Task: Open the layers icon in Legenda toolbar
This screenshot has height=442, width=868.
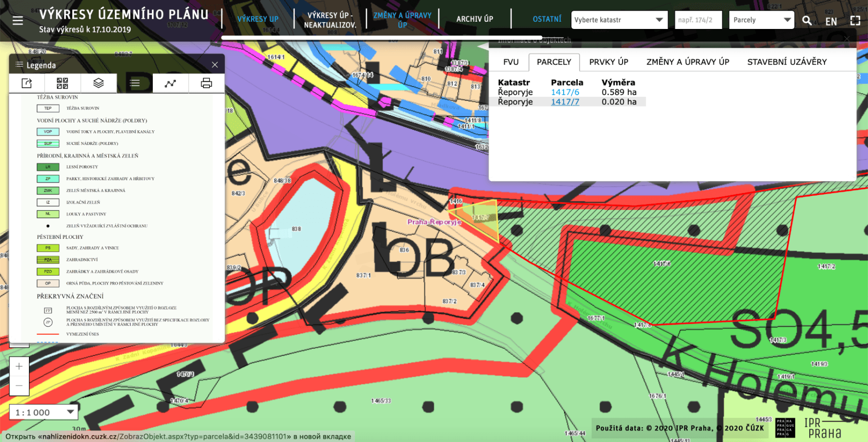Action: point(98,83)
